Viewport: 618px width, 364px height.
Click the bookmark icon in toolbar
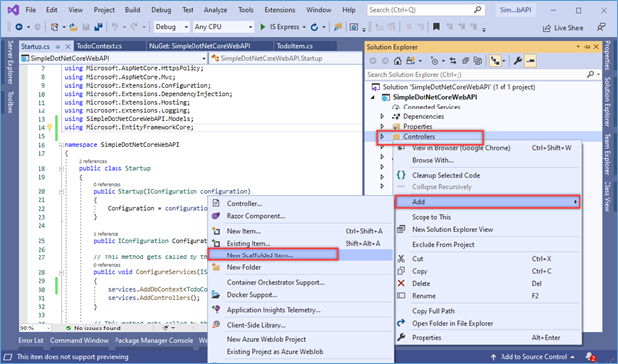pyautogui.click(x=436, y=27)
